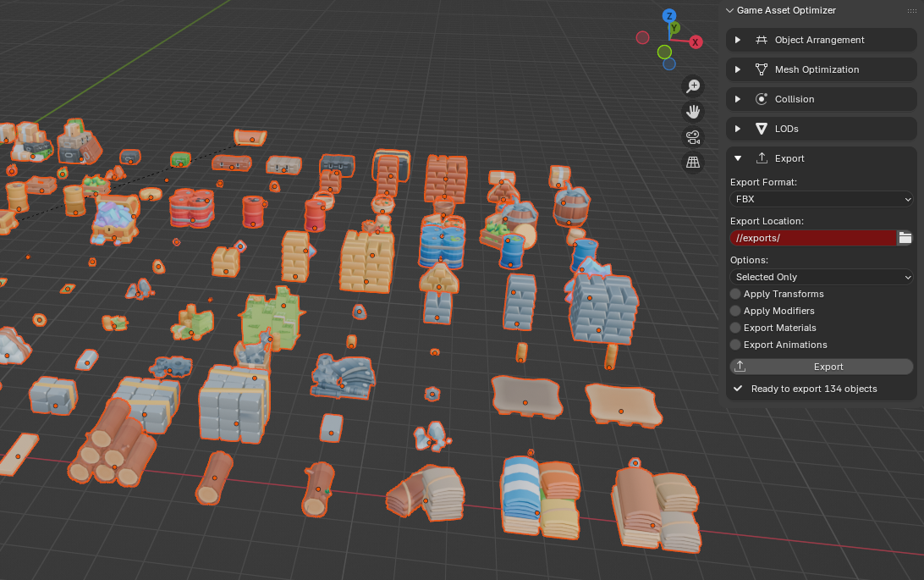Click the blue Z axis gizmo ball
The height and width of the screenshot is (580, 924).
[x=668, y=16]
